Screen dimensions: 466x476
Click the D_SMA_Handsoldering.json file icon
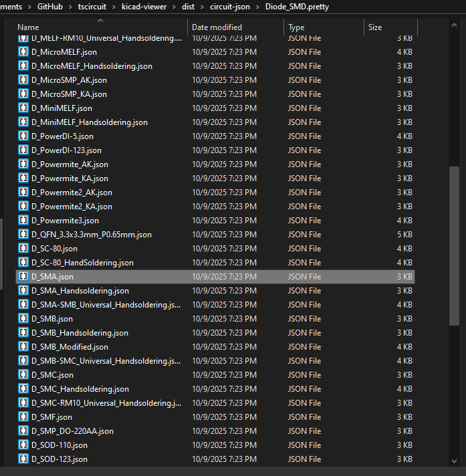(23, 291)
